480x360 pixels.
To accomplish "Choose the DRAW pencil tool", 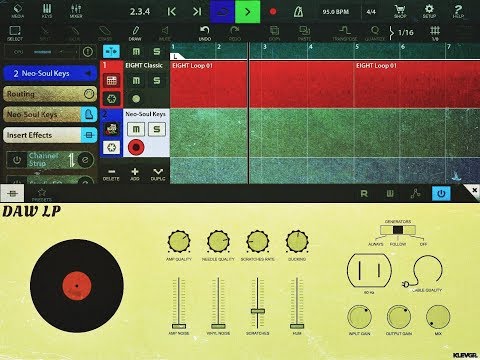I will 135,33.
